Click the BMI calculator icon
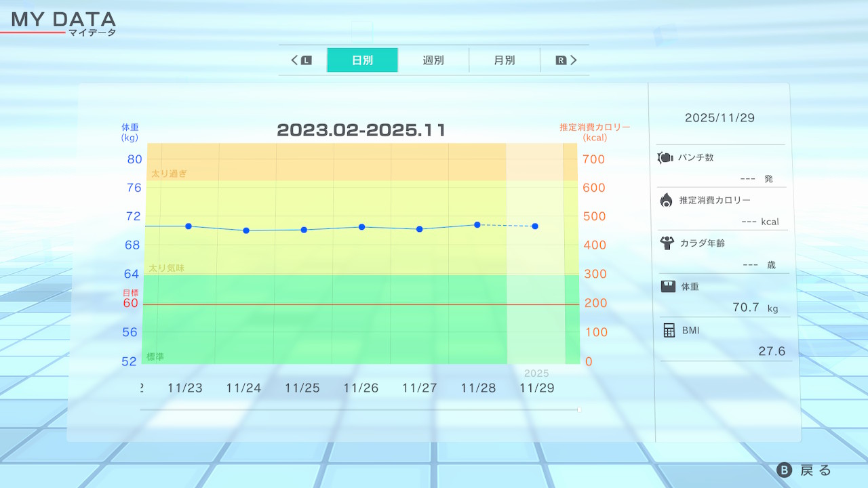868x488 pixels. (x=669, y=330)
